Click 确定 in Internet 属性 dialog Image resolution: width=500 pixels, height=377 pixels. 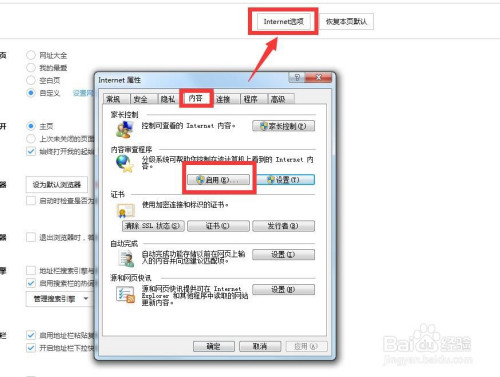(x=213, y=346)
